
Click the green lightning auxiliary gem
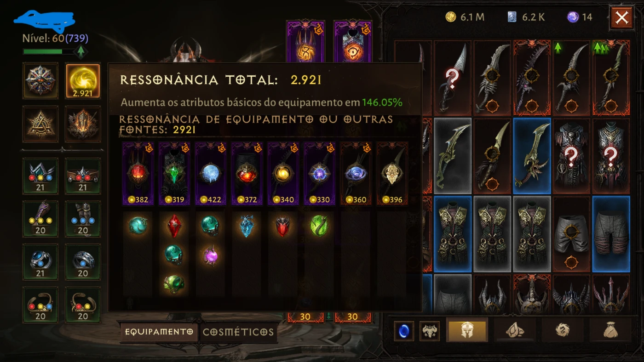318,226
